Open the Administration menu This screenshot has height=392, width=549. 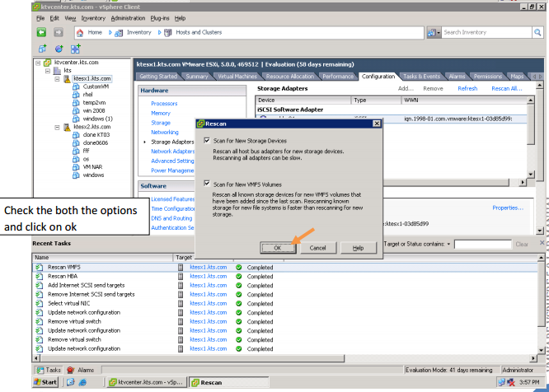[128, 18]
